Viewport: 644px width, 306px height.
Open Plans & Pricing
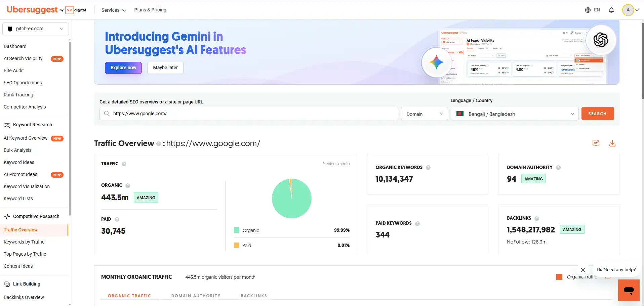click(150, 10)
